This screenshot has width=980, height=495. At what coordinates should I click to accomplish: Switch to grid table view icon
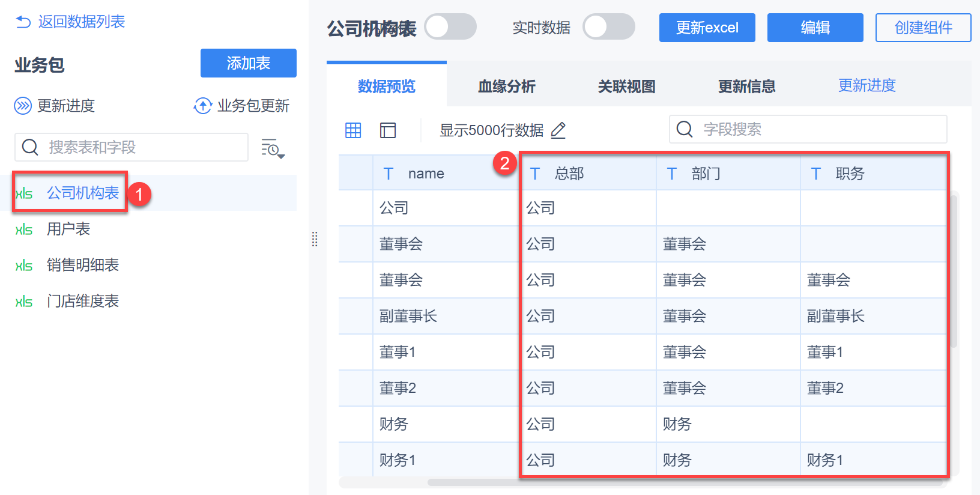point(353,130)
